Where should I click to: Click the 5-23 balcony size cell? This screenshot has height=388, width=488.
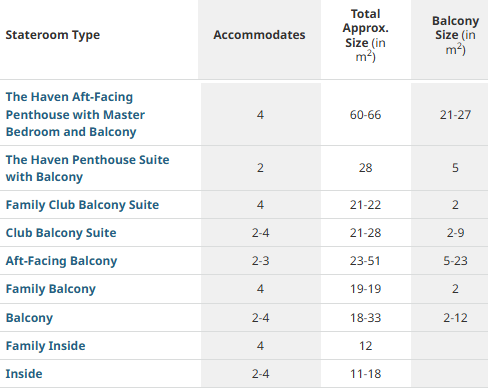455,261
